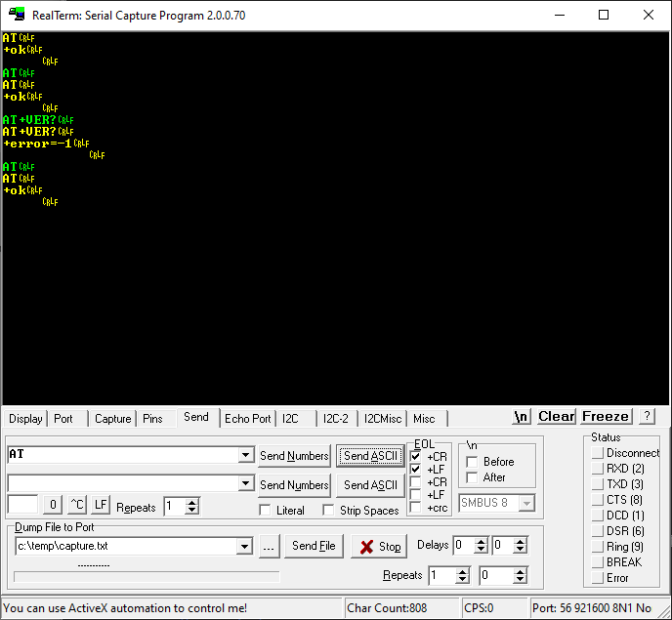Increase the second Delays spinner
Image resolution: width=672 pixels, height=620 pixels.
[x=520, y=542]
